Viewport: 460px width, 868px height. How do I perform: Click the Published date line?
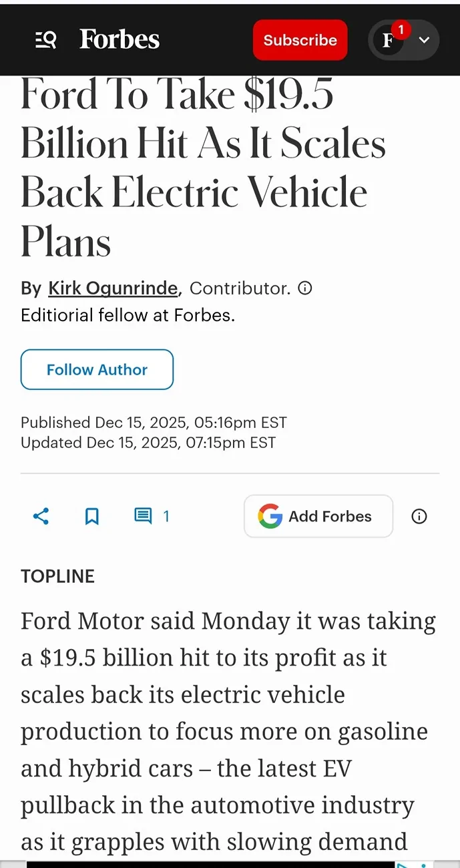(x=154, y=423)
